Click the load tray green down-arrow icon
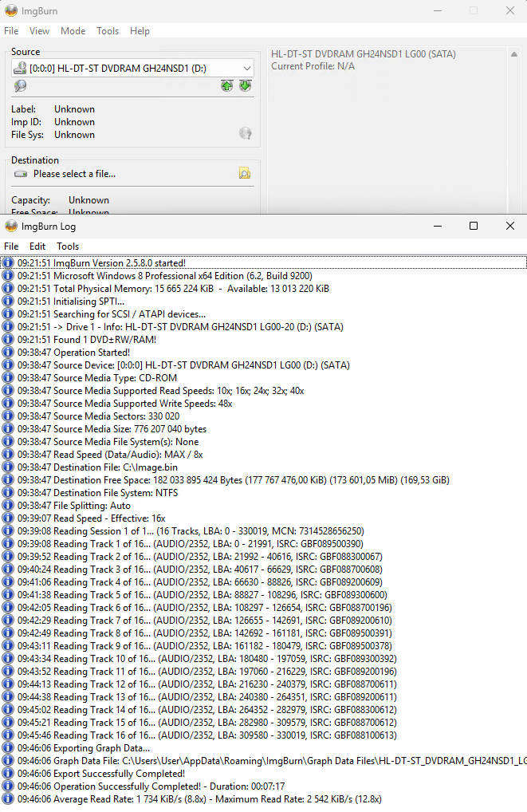527x812 pixels. [245, 86]
